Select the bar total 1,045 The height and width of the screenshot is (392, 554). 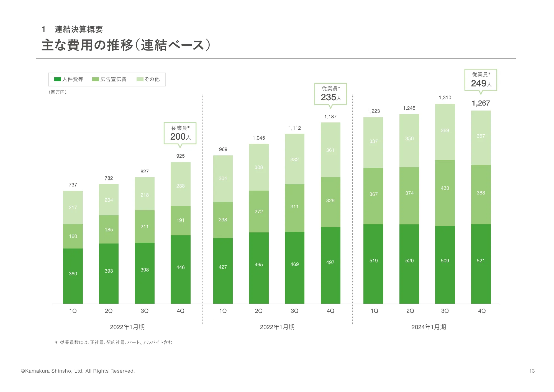point(259,138)
